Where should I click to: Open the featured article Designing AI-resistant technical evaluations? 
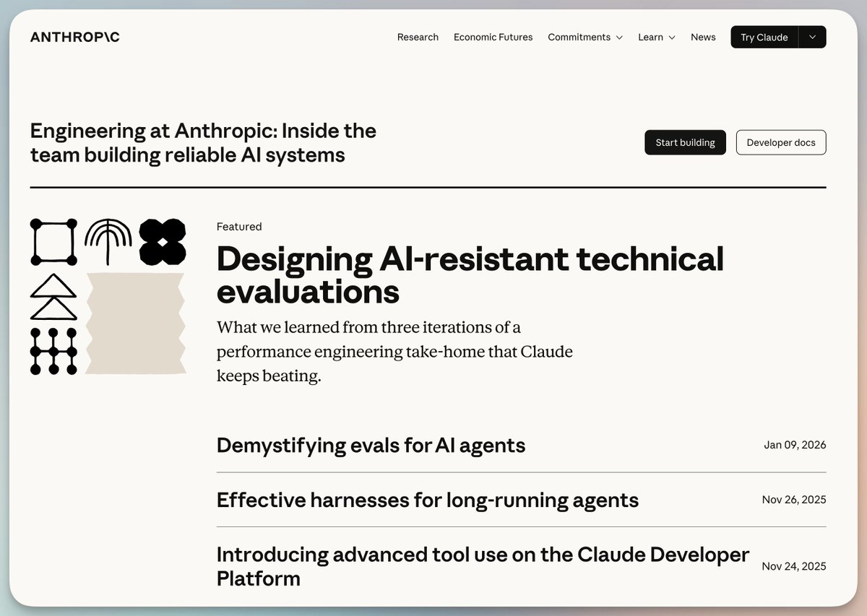tap(470, 275)
